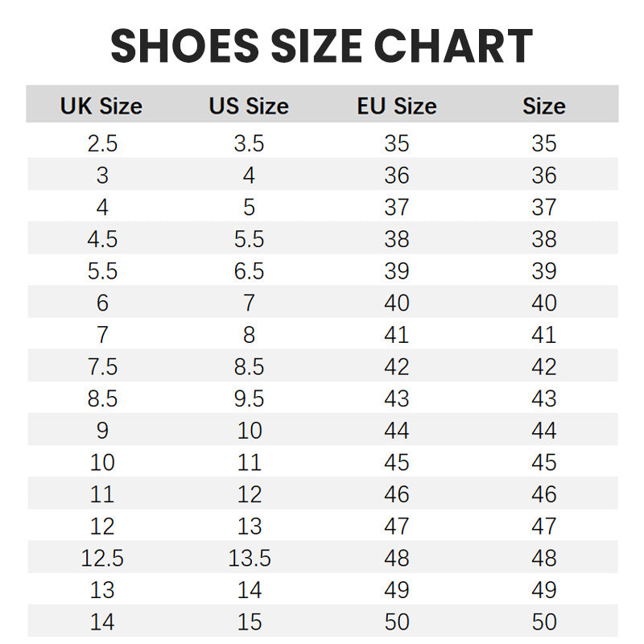Select 41 in the rightmost Size column
Image resolution: width=644 pixels, height=644 pixels.
pyautogui.click(x=544, y=335)
